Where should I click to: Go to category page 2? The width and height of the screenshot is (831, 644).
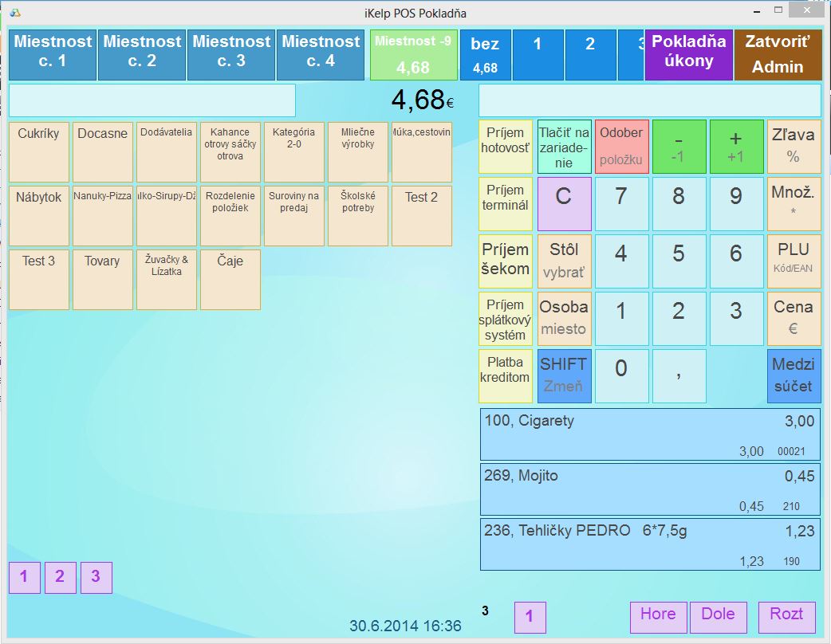point(60,577)
